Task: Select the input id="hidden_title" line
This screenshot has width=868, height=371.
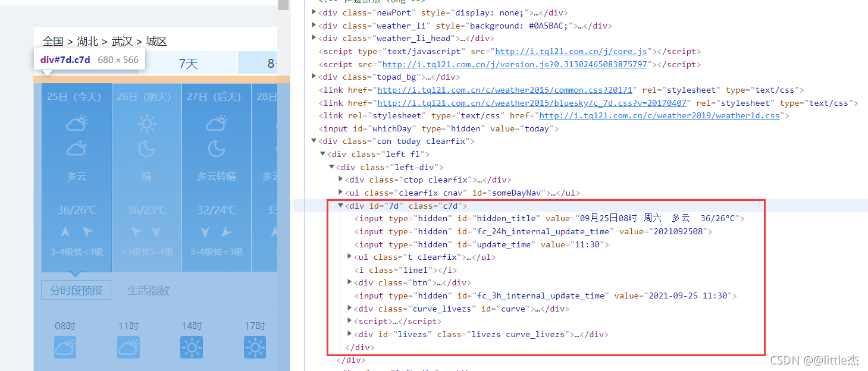Action: pyautogui.click(x=550, y=218)
